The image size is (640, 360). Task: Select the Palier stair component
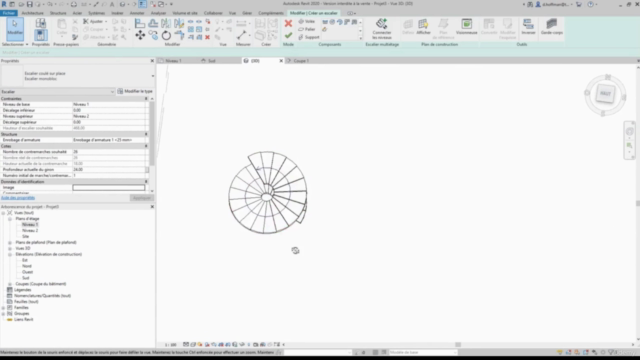coord(307,29)
